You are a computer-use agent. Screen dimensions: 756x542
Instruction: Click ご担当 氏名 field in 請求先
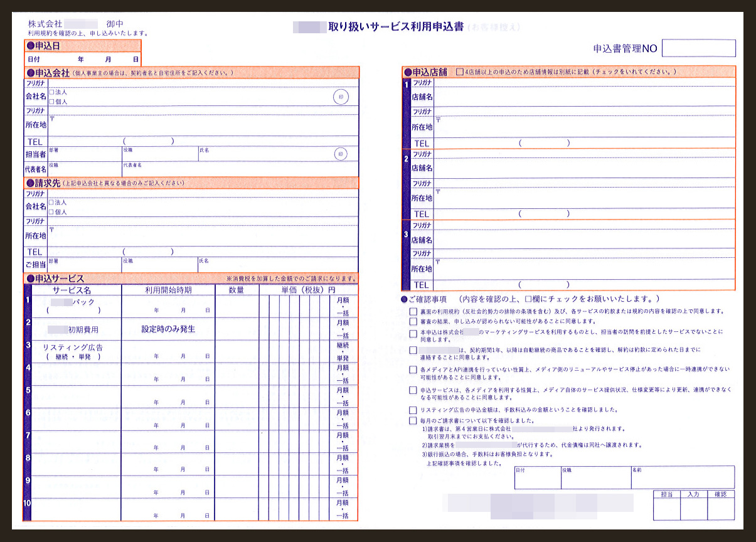[x=278, y=264]
